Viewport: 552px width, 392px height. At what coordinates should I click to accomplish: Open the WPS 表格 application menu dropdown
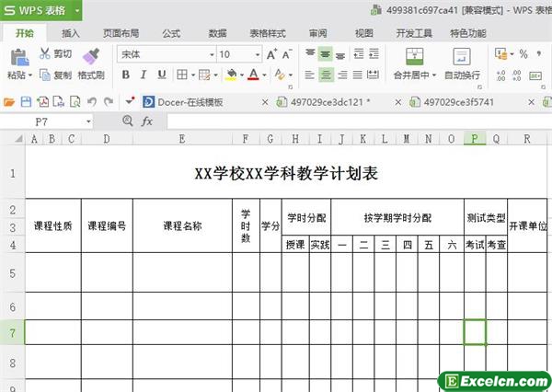point(77,10)
